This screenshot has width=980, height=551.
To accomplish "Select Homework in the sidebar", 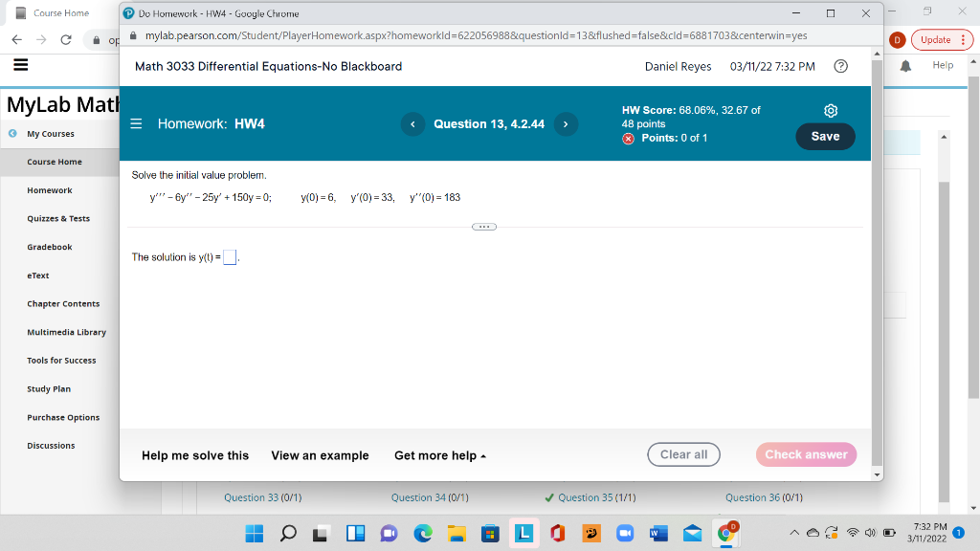I will pos(50,190).
